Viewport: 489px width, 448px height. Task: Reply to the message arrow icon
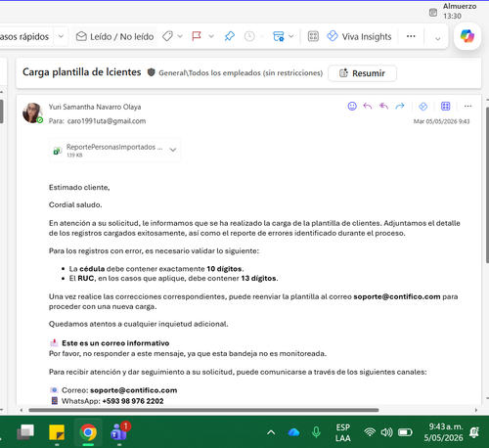click(368, 106)
